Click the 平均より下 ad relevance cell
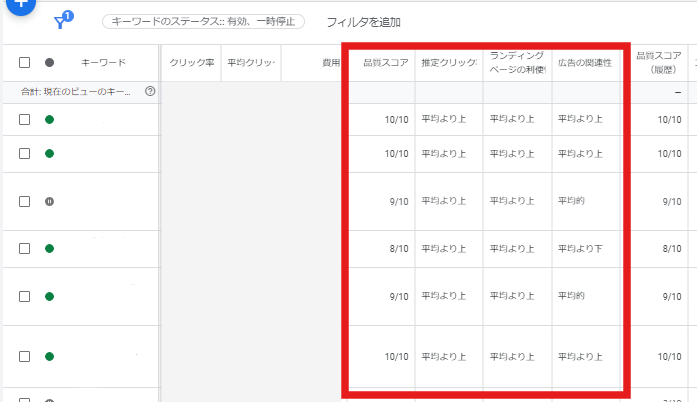 coord(580,249)
